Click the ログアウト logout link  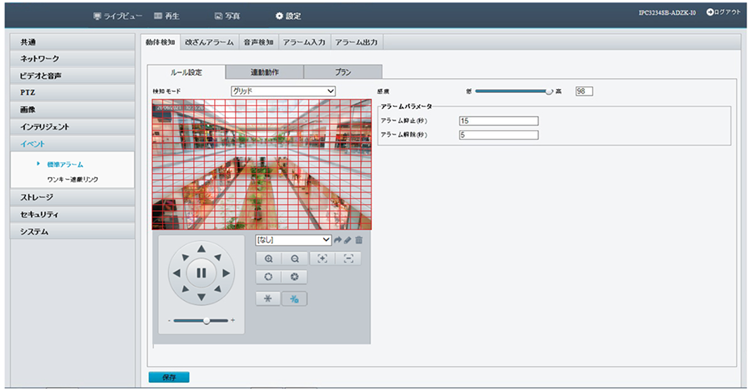coord(723,12)
